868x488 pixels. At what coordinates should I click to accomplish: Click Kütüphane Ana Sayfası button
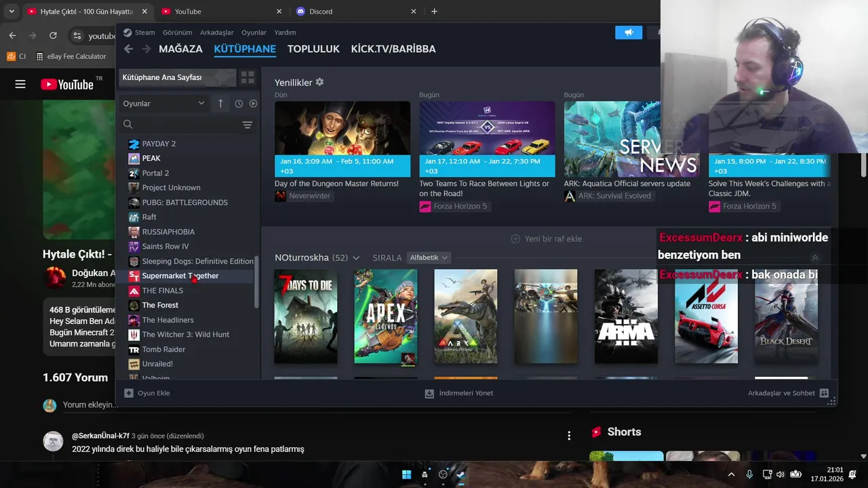[x=178, y=77]
